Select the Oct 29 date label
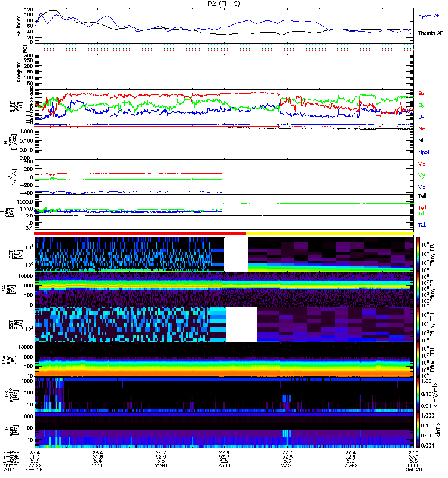 (x=413, y=470)
